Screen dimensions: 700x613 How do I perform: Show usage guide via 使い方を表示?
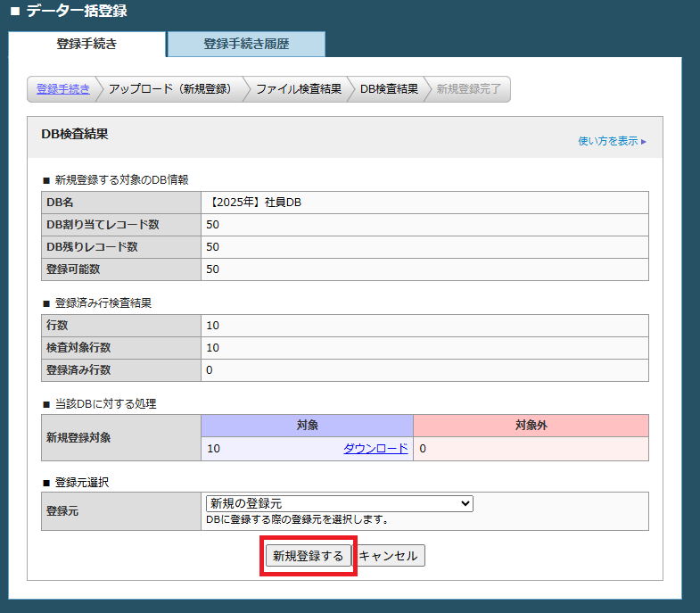pos(612,141)
